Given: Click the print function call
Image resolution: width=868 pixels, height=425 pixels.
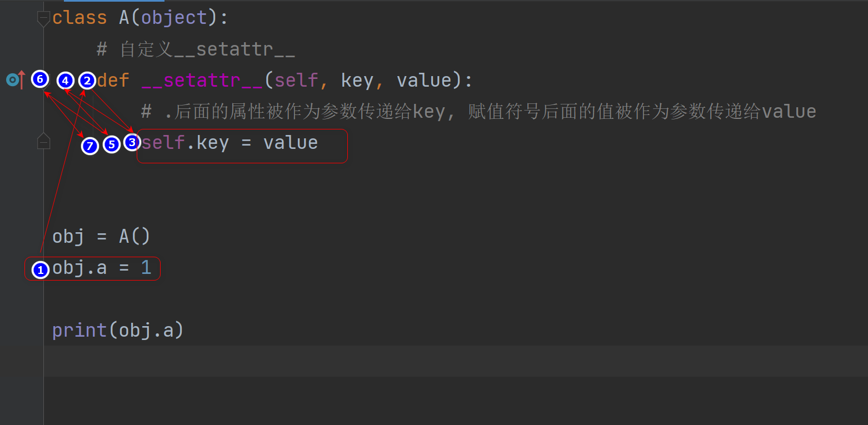Looking at the screenshot, I should point(118,331).
